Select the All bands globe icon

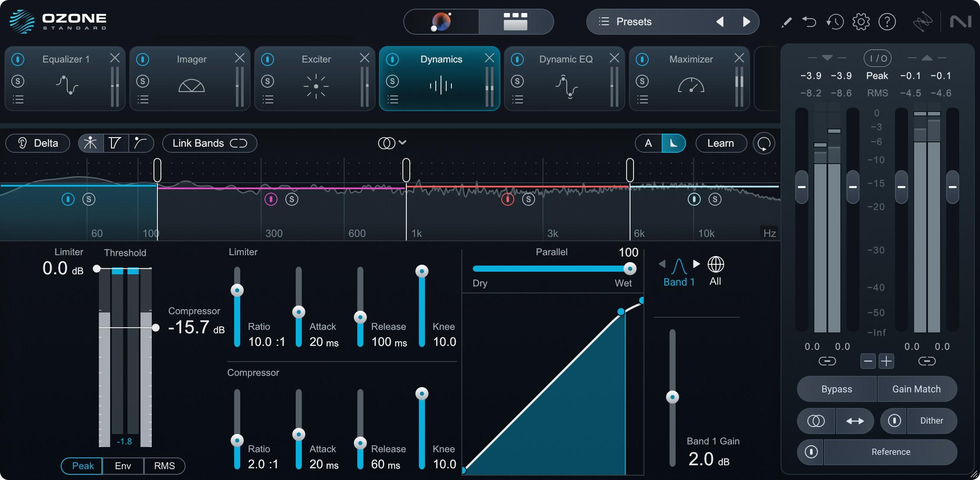click(x=715, y=264)
